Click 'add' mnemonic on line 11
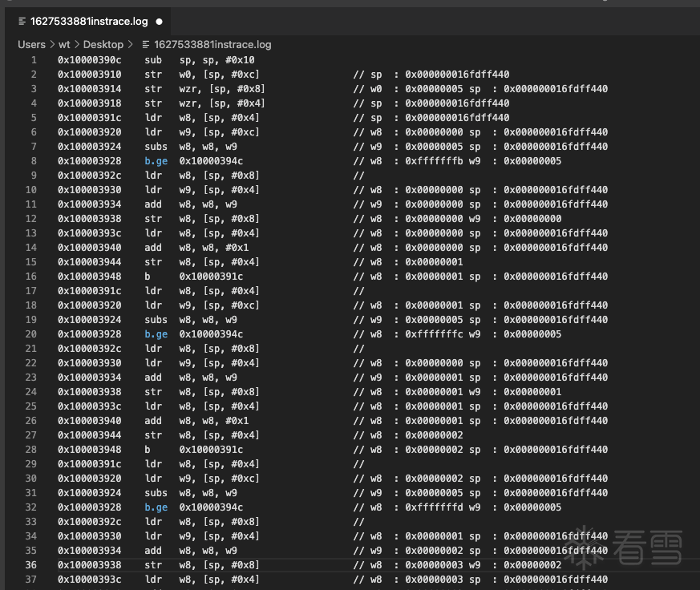Image resolution: width=700 pixels, height=590 pixels. click(153, 204)
